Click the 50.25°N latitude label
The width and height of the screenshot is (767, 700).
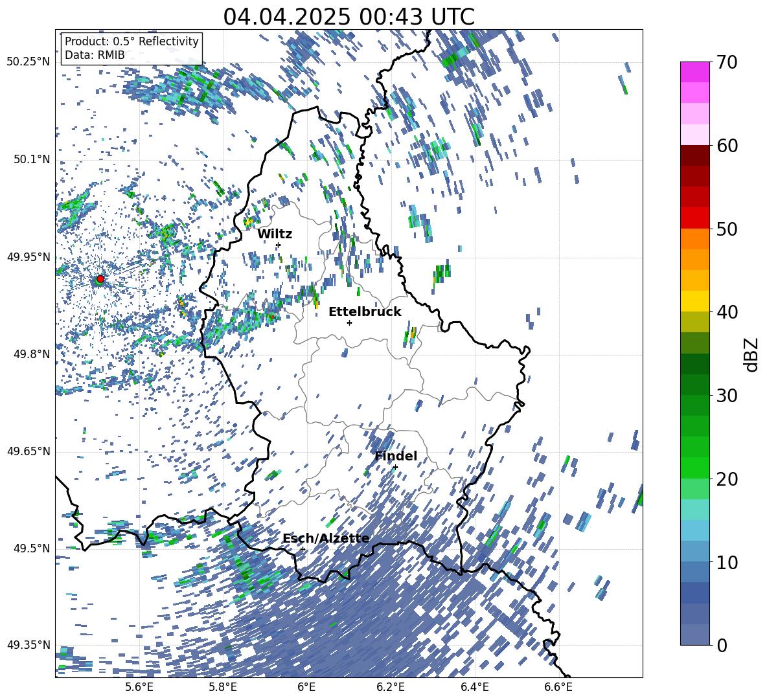(29, 62)
